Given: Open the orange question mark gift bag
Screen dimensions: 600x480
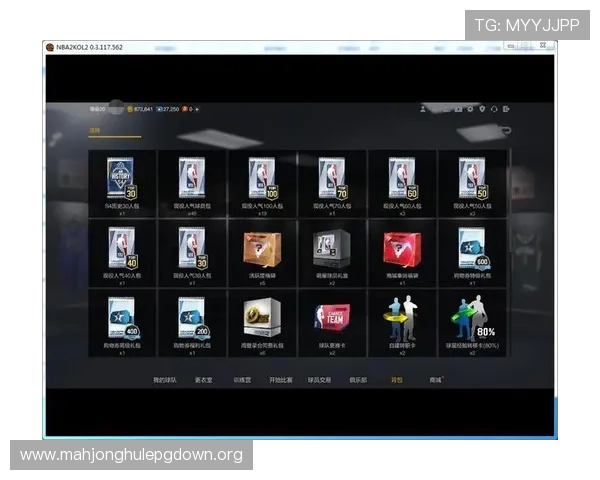Looking at the screenshot, I should click(262, 247).
